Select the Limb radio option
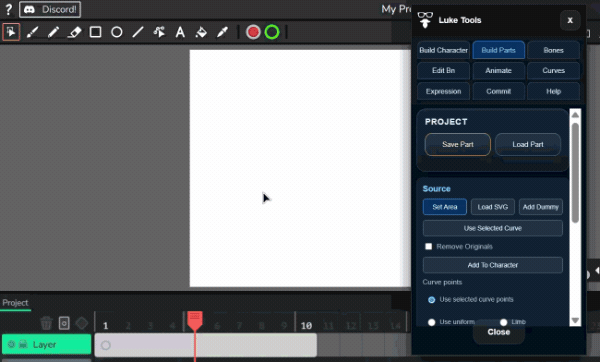The image size is (600, 362). click(504, 322)
